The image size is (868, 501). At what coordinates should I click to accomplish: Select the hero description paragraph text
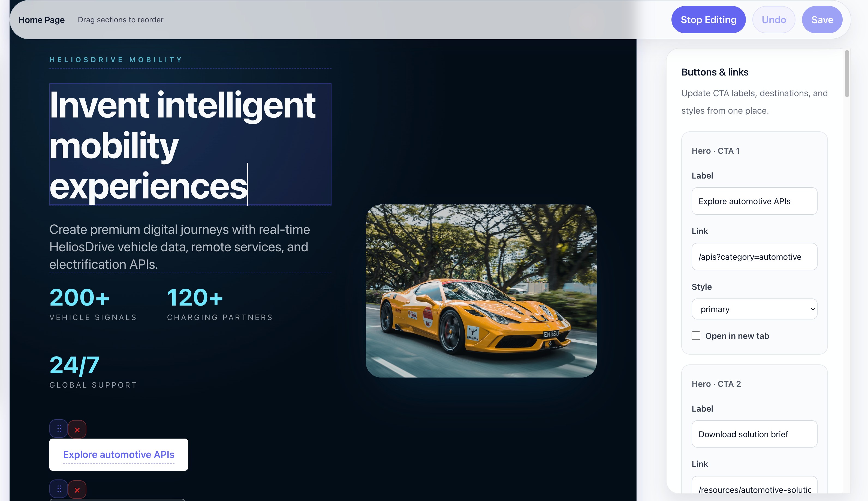point(180,247)
